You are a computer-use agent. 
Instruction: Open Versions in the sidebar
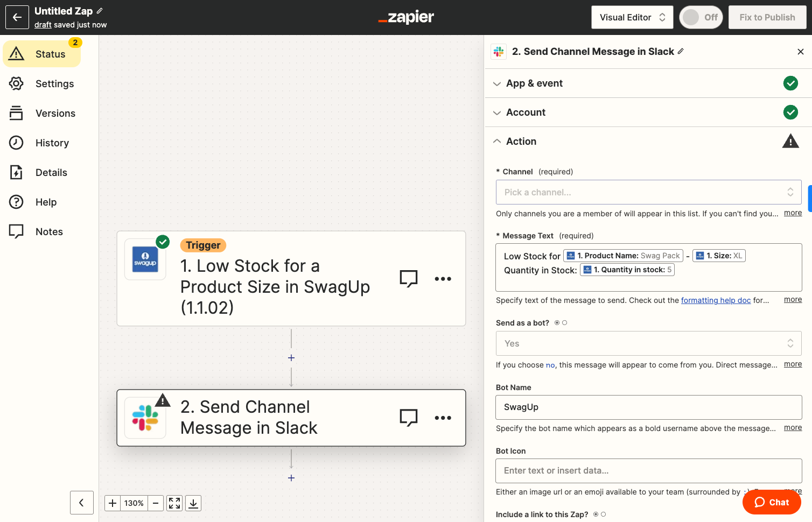click(42, 113)
